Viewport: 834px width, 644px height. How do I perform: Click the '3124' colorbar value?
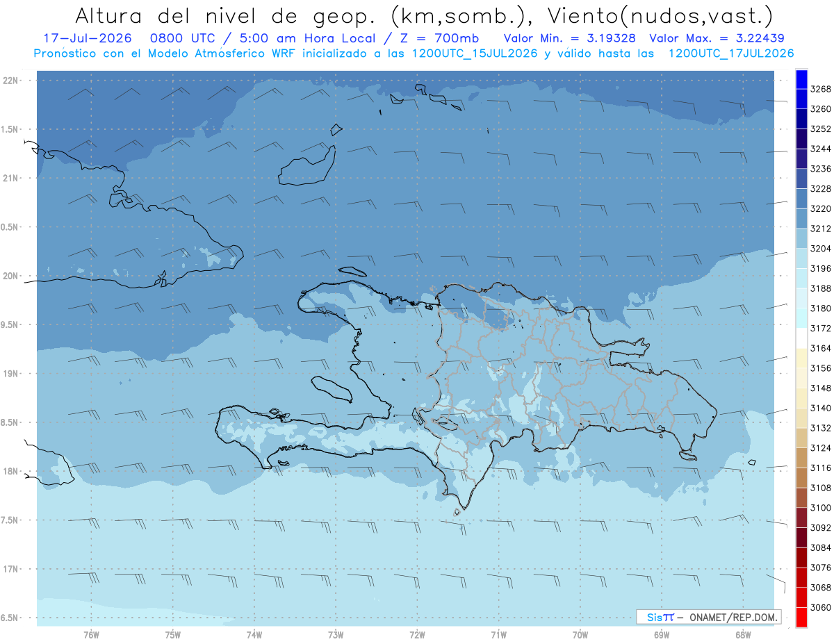point(821,448)
